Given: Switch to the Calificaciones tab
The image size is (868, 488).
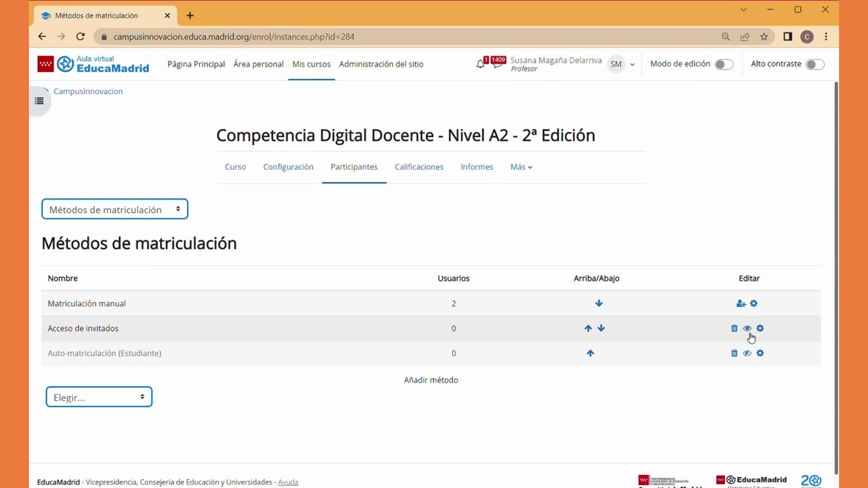Looking at the screenshot, I should click(419, 167).
